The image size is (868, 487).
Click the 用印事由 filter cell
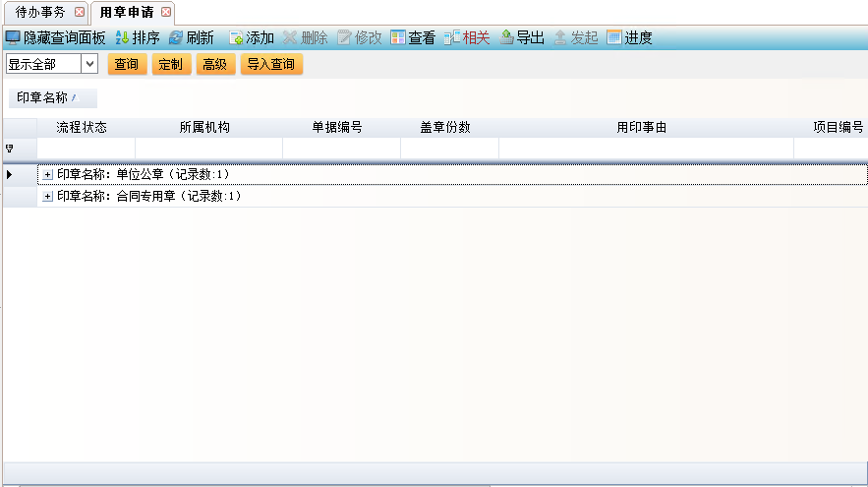click(x=646, y=149)
